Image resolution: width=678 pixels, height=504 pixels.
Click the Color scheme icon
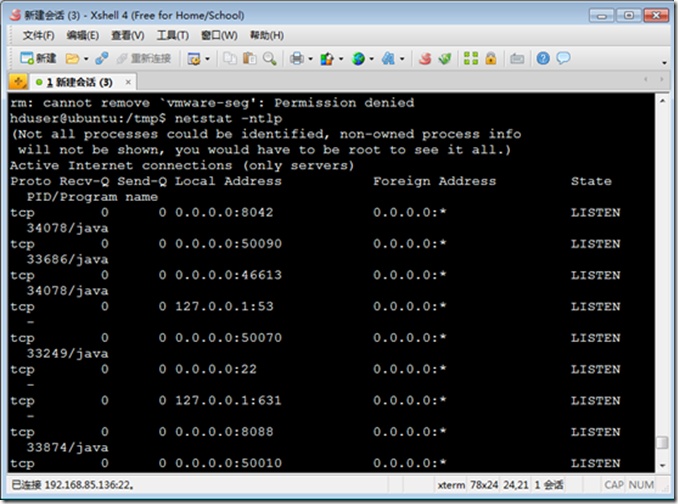327,58
